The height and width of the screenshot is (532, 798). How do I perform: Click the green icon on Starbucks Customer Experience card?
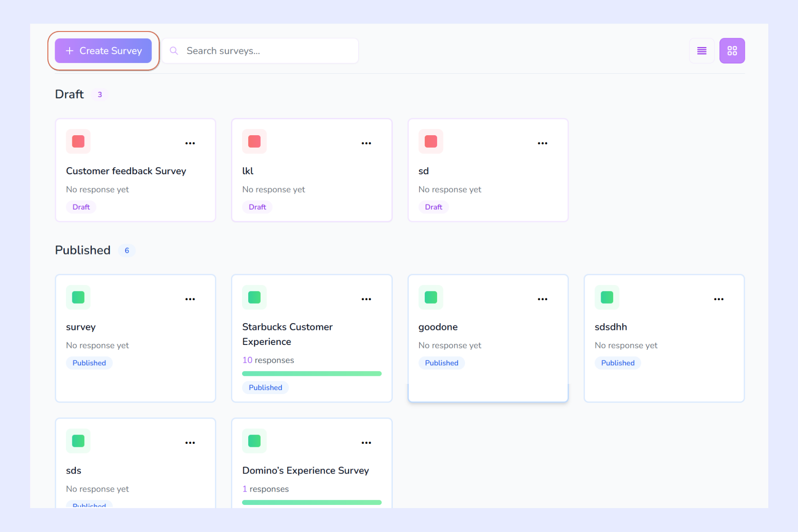(x=254, y=297)
